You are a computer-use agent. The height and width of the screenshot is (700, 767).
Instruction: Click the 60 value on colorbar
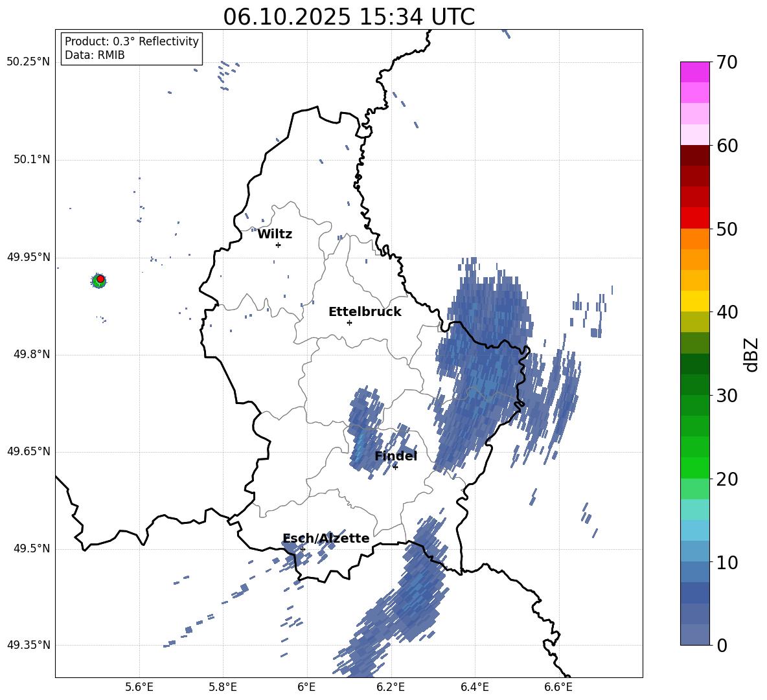coord(727,146)
